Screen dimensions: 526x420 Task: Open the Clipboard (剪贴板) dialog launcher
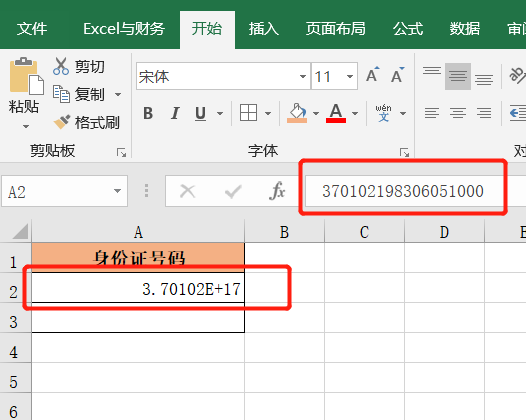(x=121, y=153)
